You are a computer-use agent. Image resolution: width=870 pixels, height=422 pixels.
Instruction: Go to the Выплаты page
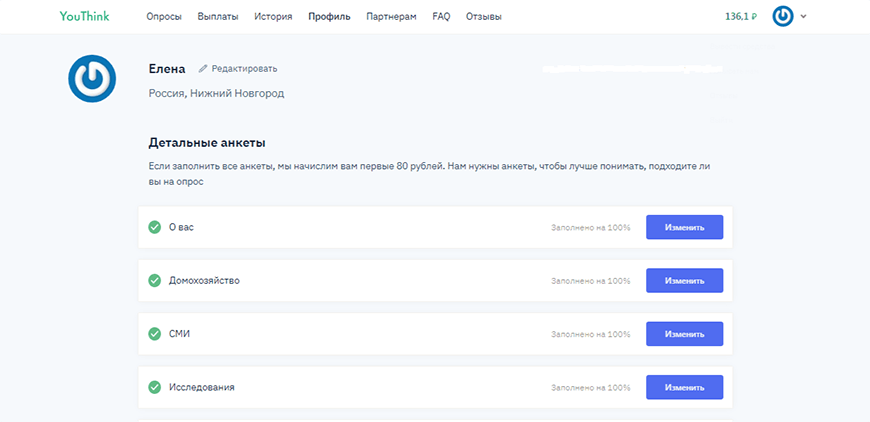point(218,17)
